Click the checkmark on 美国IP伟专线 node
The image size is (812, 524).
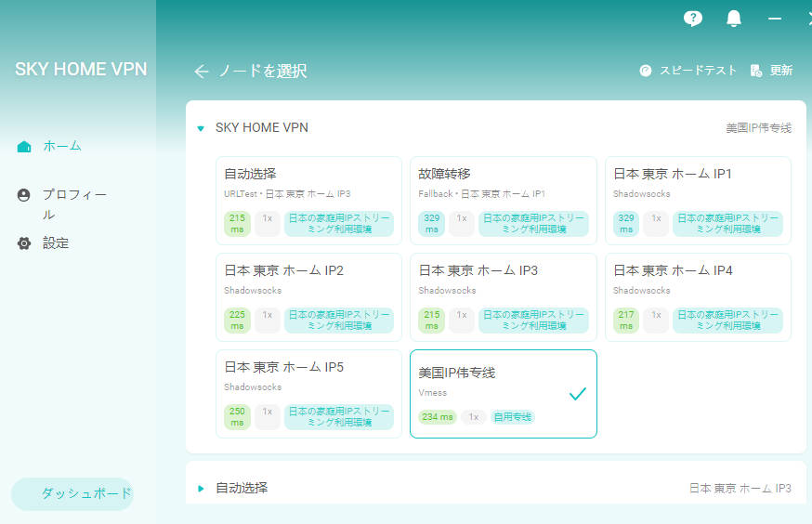(x=577, y=394)
